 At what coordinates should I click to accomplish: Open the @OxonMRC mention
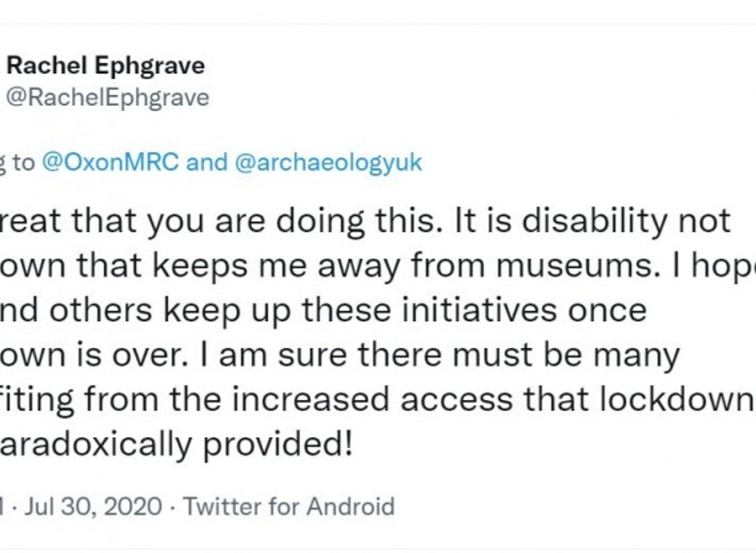(x=111, y=163)
